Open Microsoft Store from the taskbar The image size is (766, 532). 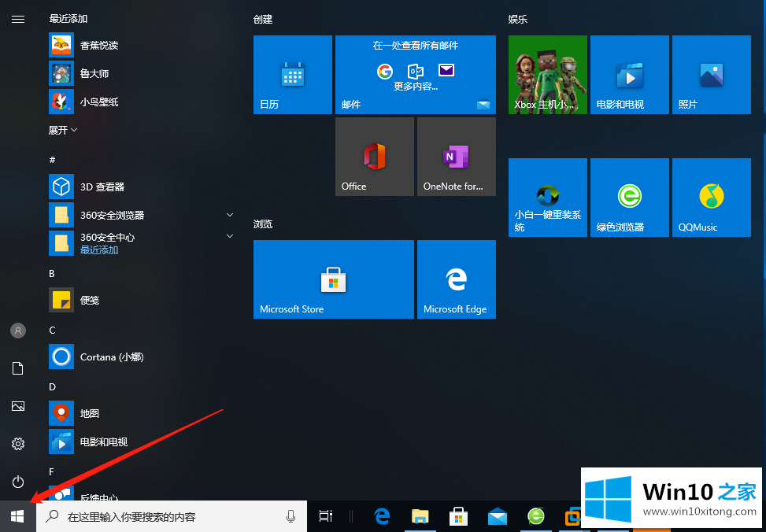[x=459, y=516]
